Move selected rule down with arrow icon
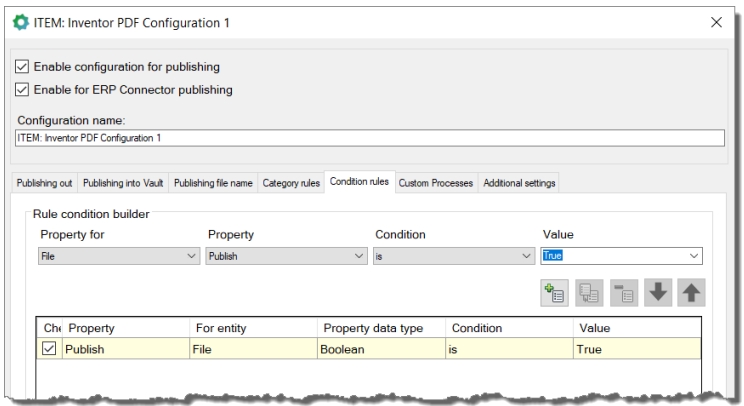Viewport: 744px width, 406px height. click(657, 294)
